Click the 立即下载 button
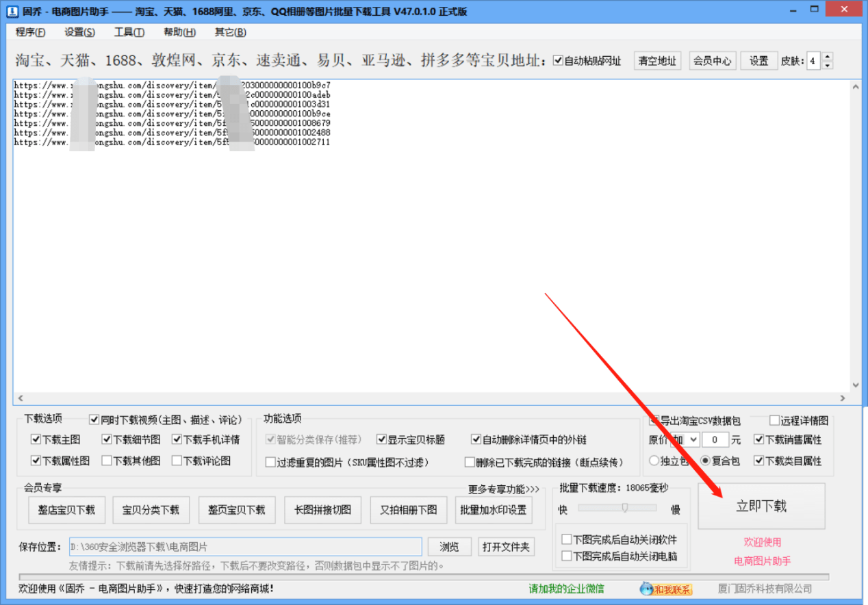This screenshot has width=868, height=605. click(761, 506)
